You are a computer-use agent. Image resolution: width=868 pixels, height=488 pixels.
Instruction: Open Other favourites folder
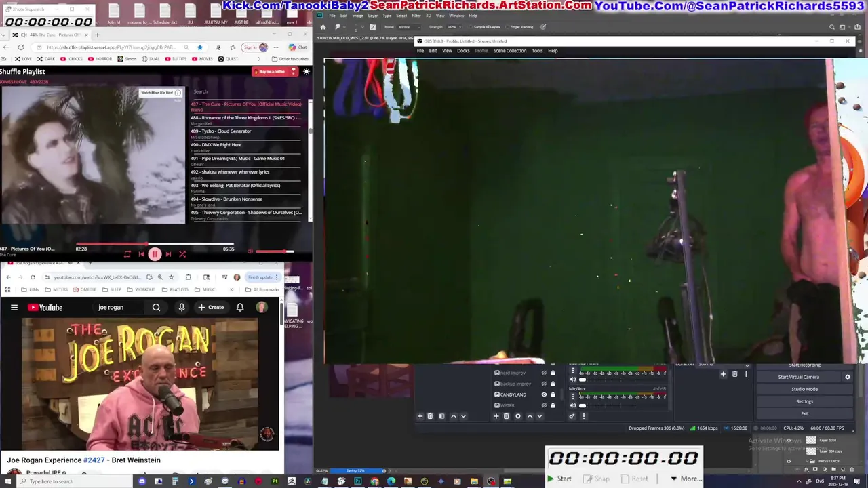(x=290, y=59)
